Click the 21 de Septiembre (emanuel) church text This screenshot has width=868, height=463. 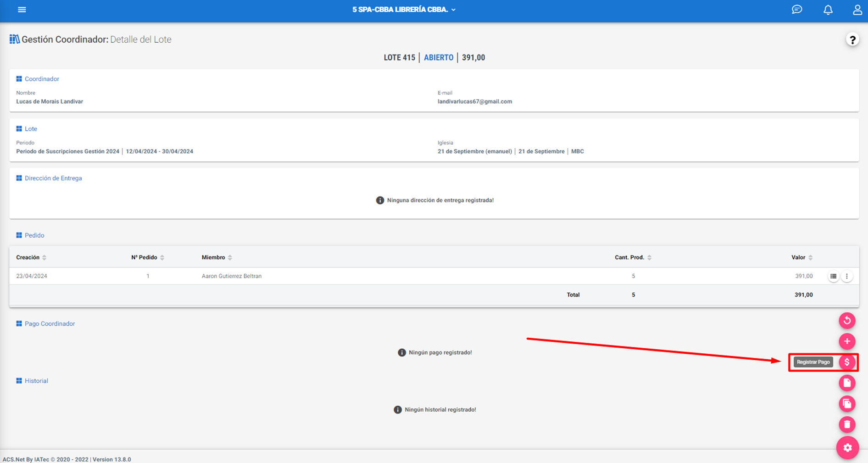click(x=474, y=151)
